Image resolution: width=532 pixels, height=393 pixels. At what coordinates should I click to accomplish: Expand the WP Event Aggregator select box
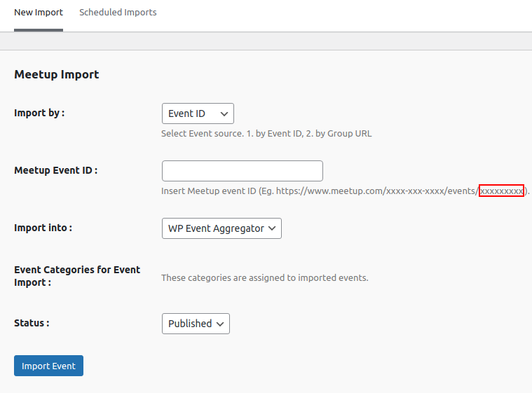click(221, 228)
